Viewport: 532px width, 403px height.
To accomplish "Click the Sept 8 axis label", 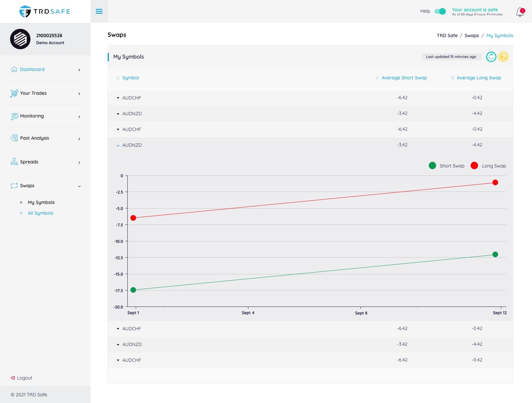I will 361,313.
